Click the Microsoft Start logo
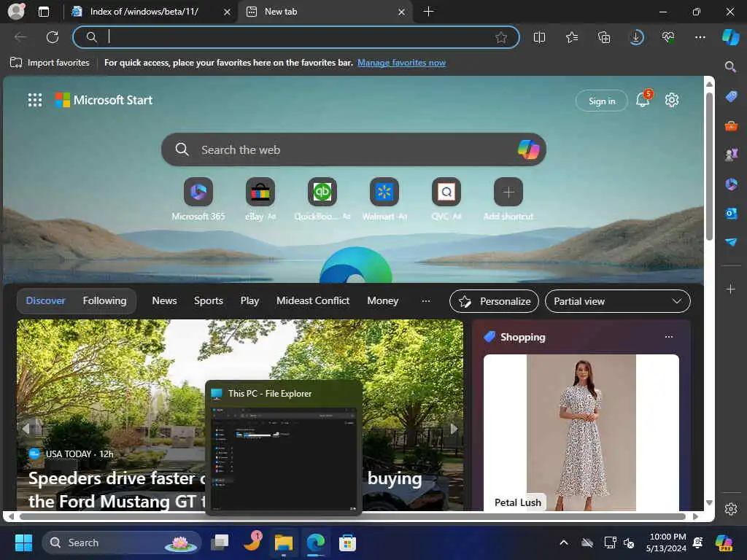 click(104, 100)
